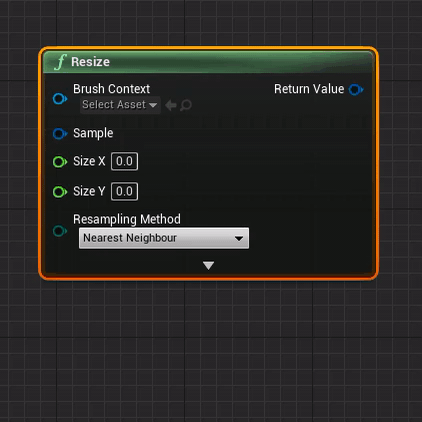Open the Nearest Neighbour resampling dropdown
This screenshot has height=422, width=422.
[164, 238]
